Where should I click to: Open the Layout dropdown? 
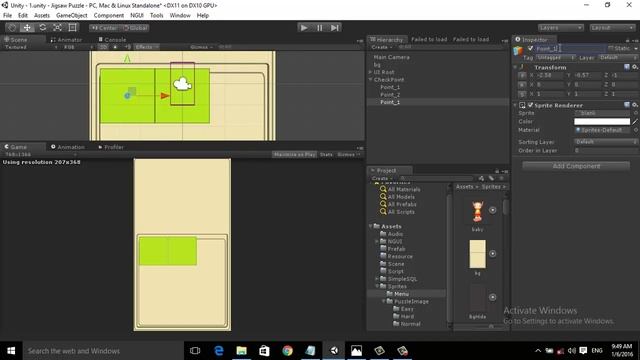pyautogui.click(x=612, y=28)
